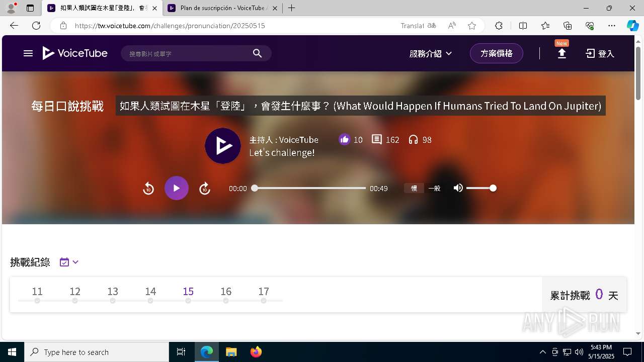
Task: Open the notification center
Action: (x=627, y=352)
